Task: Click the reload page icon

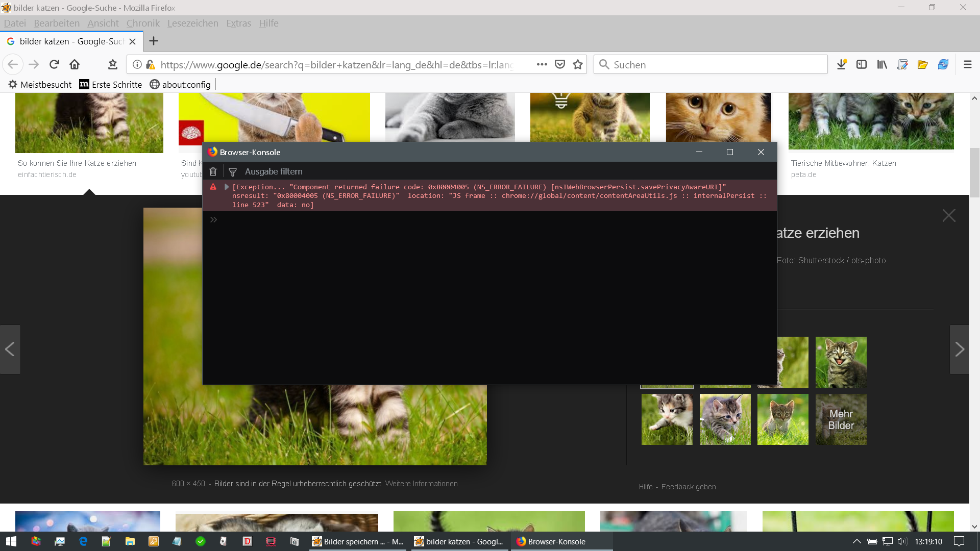Action: pyautogui.click(x=54, y=65)
